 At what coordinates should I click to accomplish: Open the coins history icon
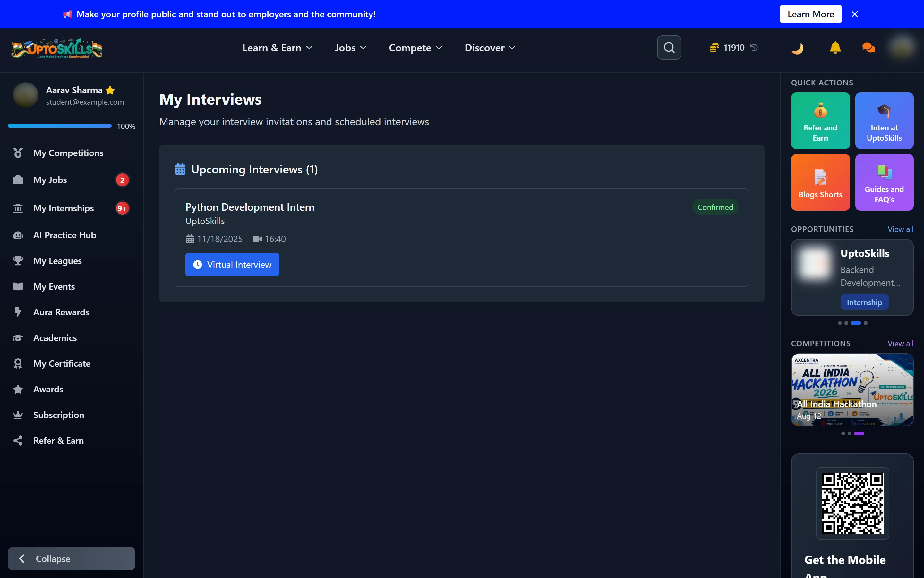pyautogui.click(x=754, y=48)
